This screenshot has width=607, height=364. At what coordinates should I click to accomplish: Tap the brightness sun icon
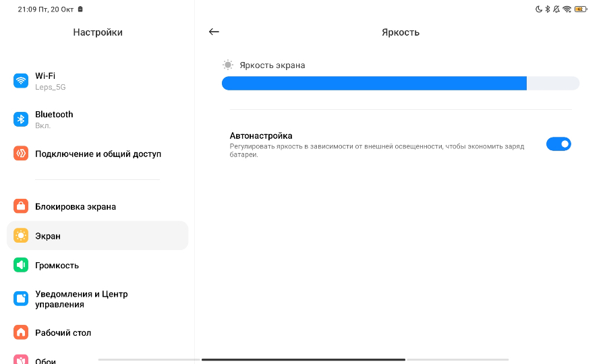point(228,65)
